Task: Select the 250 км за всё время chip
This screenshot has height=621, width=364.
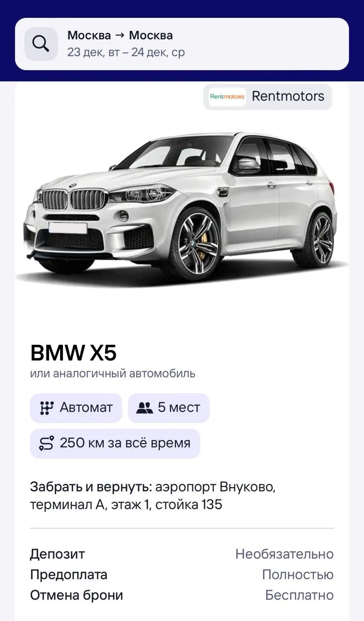Action: coord(115,443)
